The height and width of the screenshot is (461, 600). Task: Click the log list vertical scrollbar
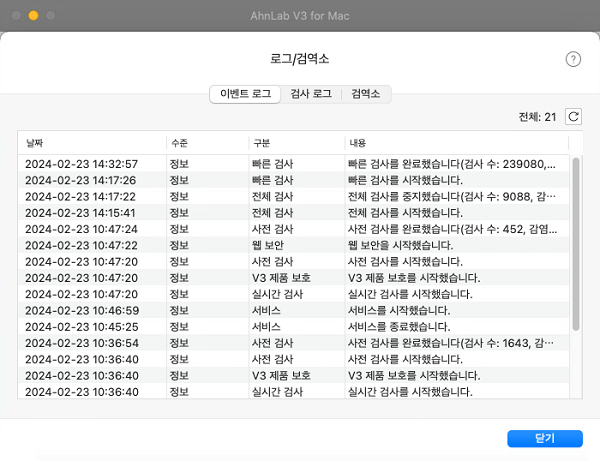[x=576, y=244]
